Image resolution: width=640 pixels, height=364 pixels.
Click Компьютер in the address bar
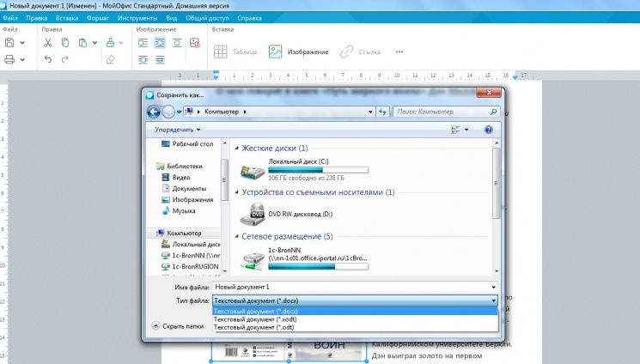[x=222, y=112]
